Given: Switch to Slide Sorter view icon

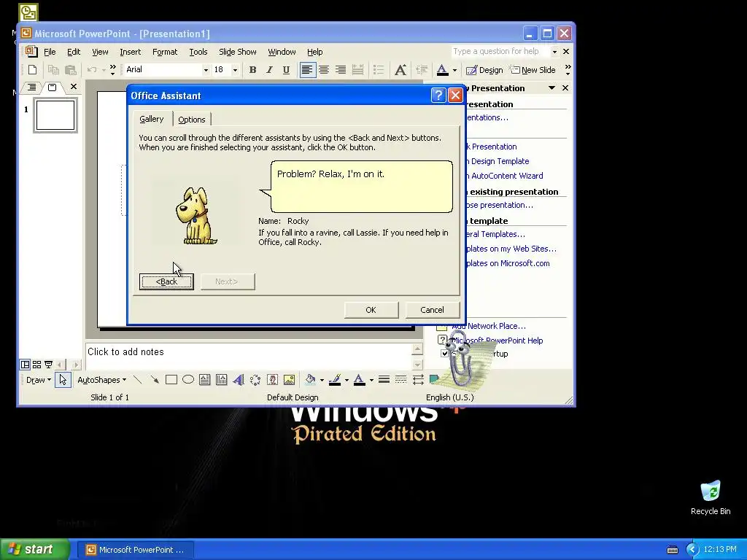Looking at the screenshot, I should click(36, 365).
